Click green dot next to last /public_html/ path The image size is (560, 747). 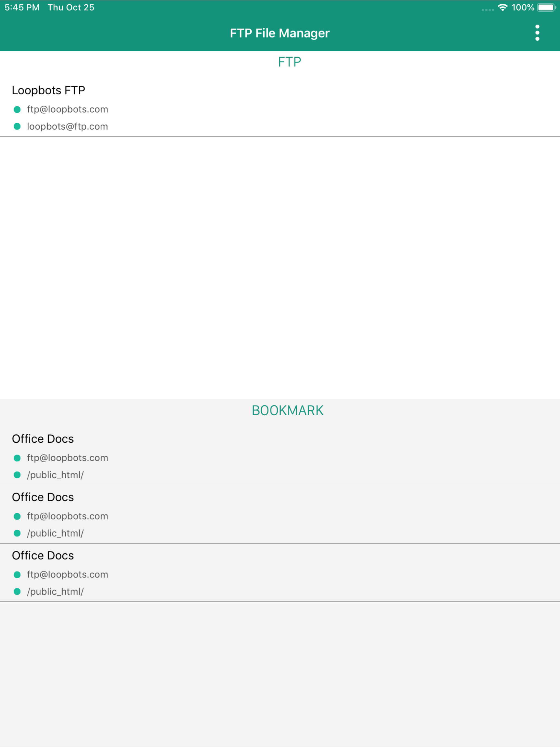[x=17, y=591]
